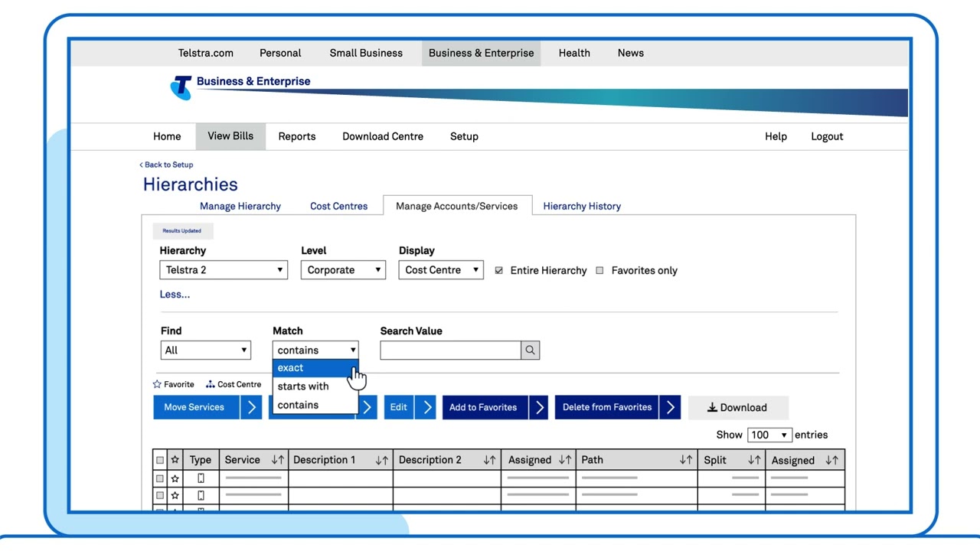Click the Download button
The height and width of the screenshot is (551, 980).
[x=737, y=408]
